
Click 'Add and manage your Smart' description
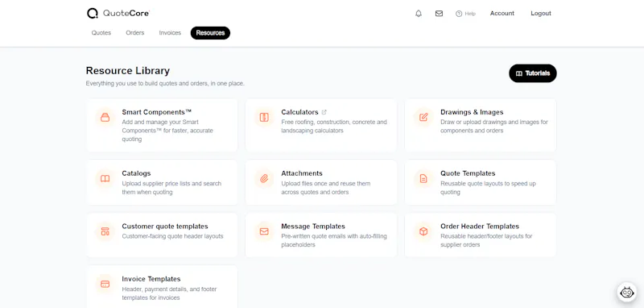pyautogui.click(x=167, y=131)
